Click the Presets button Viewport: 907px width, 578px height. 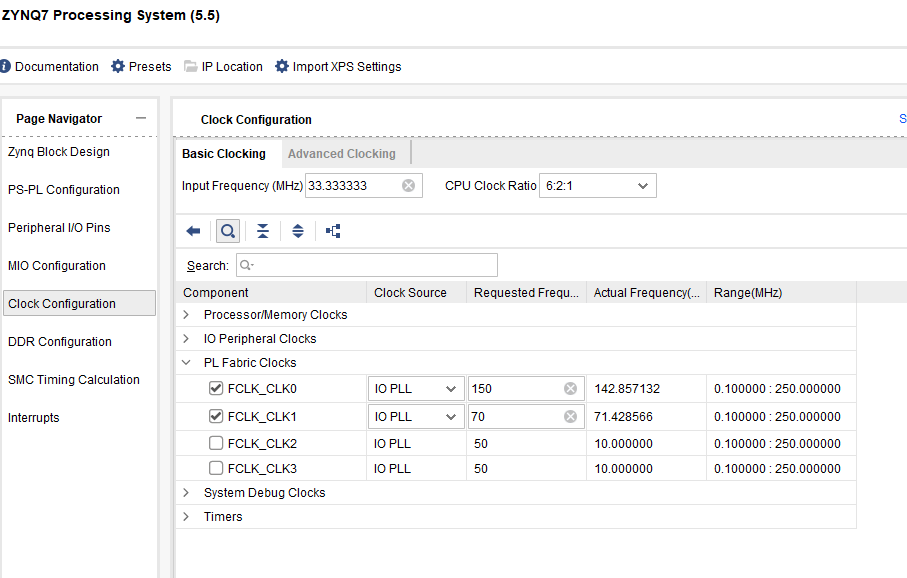point(141,67)
